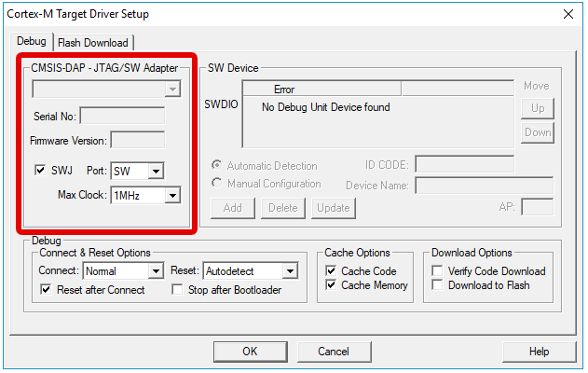Toggle the SWJ checkbox

point(40,171)
